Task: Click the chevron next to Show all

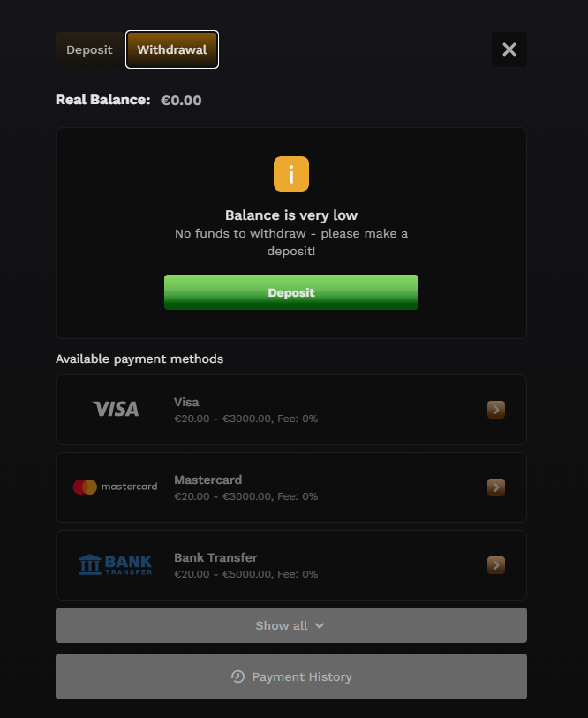Action: (x=320, y=625)
